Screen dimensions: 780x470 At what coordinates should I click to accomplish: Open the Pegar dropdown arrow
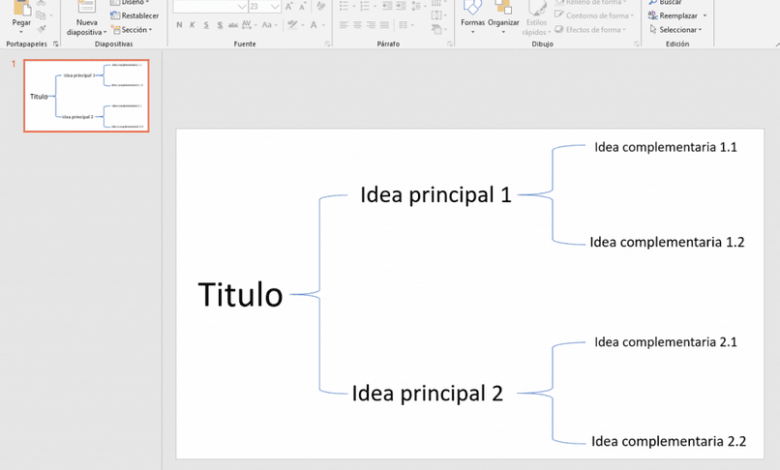tap(21, 32)
